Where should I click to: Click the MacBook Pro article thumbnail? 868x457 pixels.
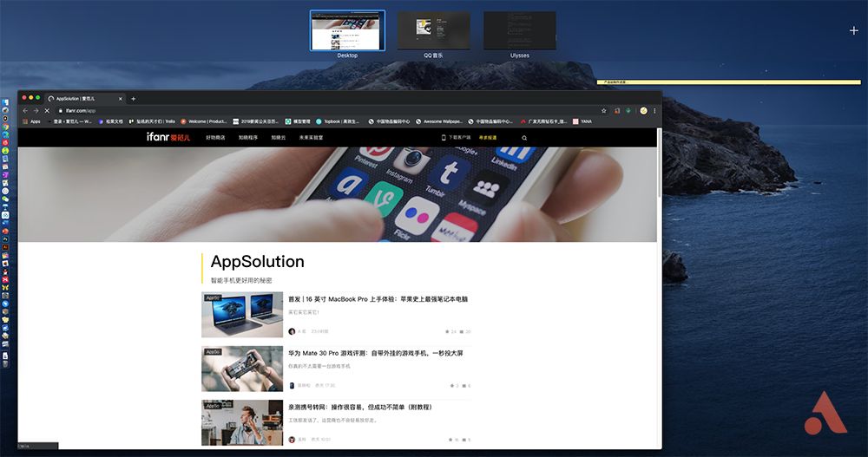tap(242, 315)
